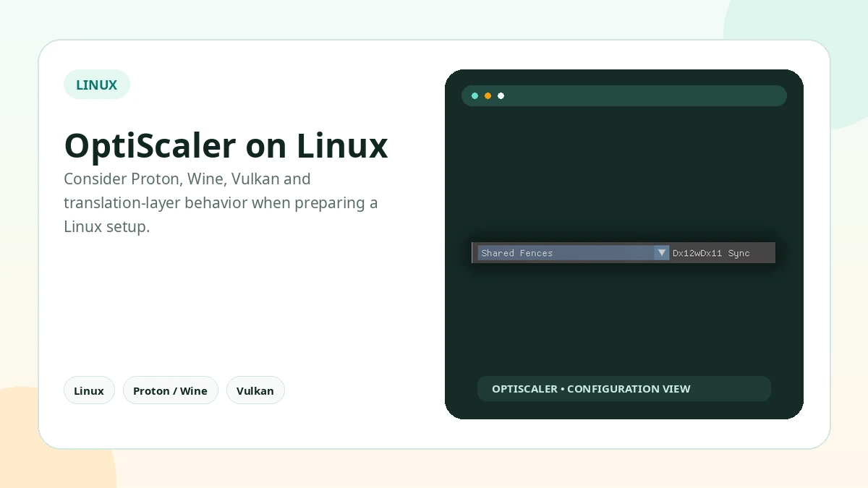Click the teal window dot
The image size is (868, 488).
(475, 95)
